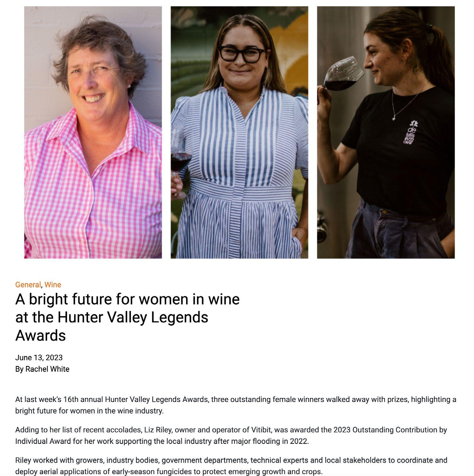Open the photo of woman in black t-shirt
The height and width of the screenshot is (476, 474).
[x=385, y=132]
